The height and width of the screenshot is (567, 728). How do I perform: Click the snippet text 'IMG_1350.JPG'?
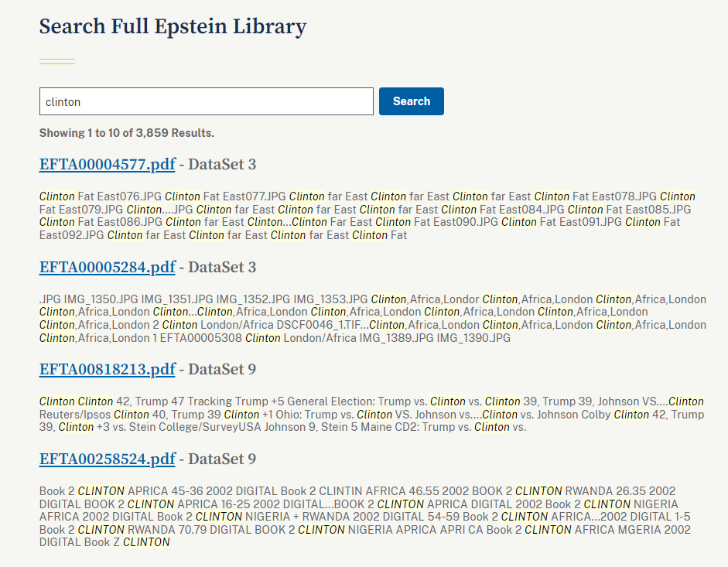(101, 299)
